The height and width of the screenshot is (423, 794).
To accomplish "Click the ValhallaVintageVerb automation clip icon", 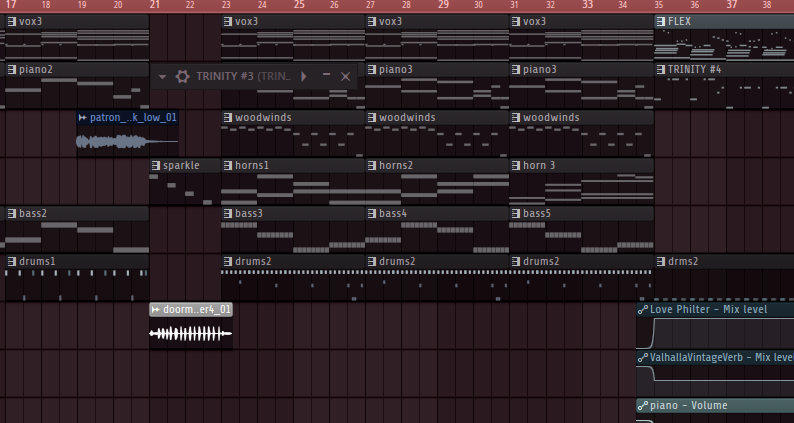I will (643, 358).
